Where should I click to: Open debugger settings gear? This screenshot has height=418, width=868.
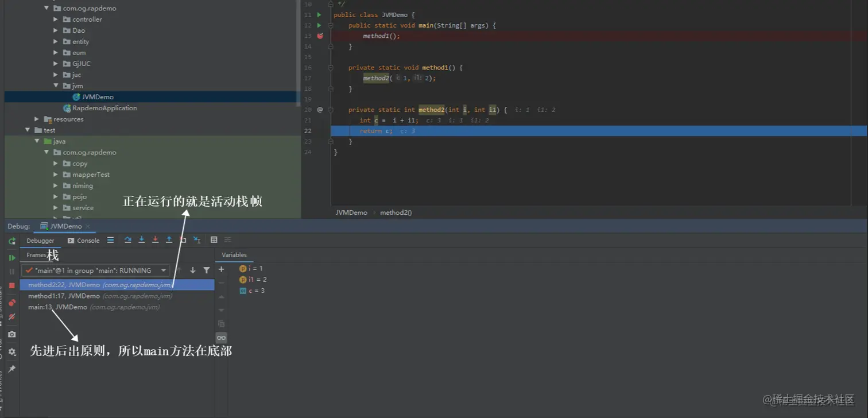tap(11, 352)
